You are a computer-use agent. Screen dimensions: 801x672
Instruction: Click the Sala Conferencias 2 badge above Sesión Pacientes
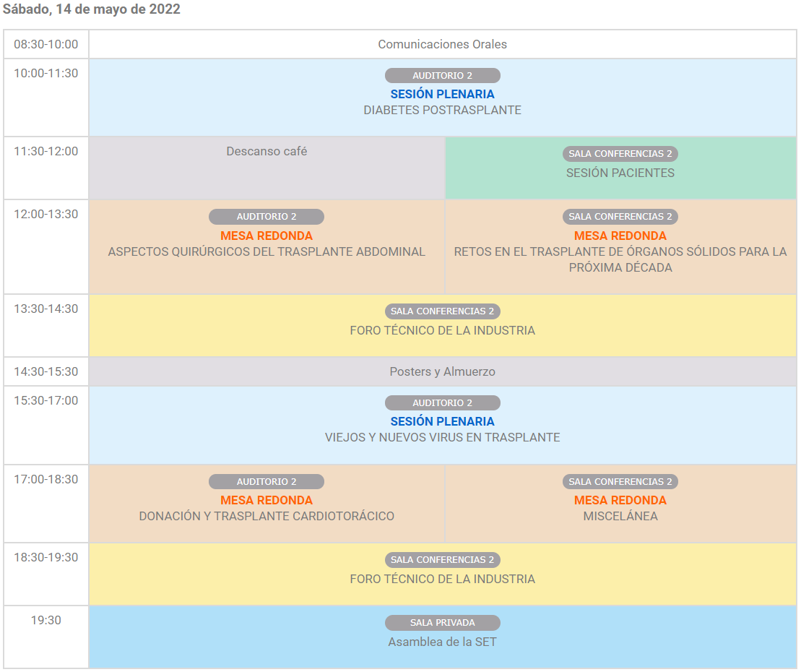point(620,154)
